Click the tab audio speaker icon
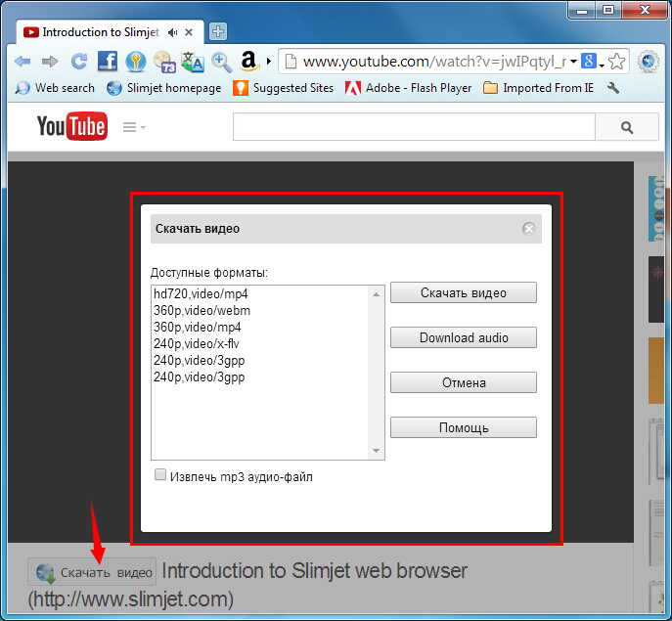Image resolution: width=672 pixels, height=621 pixels. click(173, 32)
